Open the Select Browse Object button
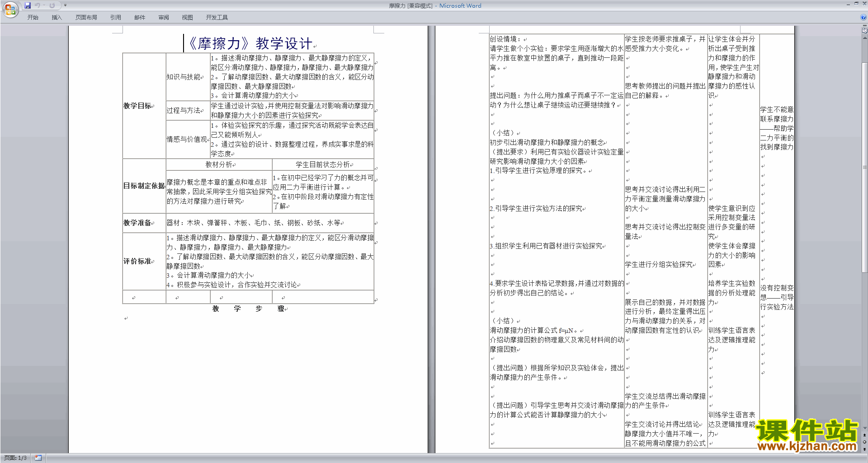The height and width of the screenshot is (463, 868). pyautogui.click(x=865, y=442)
